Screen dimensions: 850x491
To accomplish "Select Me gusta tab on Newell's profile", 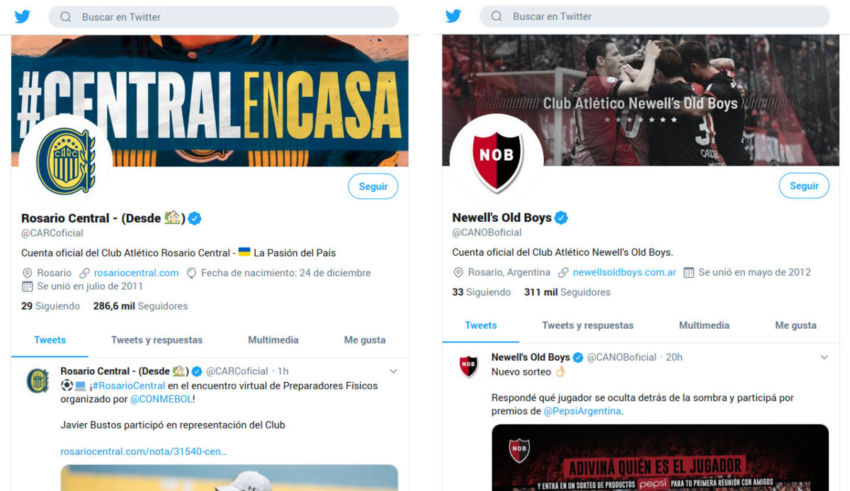I will tap(795, 325).
